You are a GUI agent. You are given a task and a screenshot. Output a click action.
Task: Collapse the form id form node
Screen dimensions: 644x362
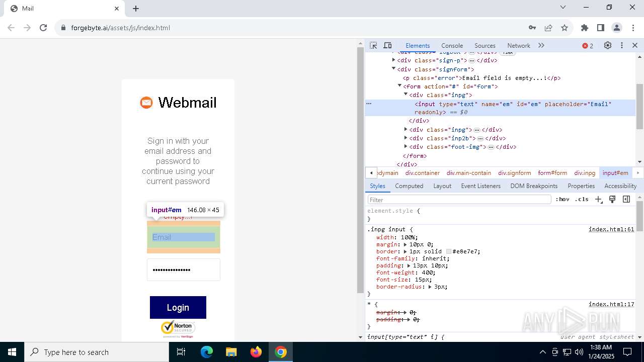(x=399, y=86)
